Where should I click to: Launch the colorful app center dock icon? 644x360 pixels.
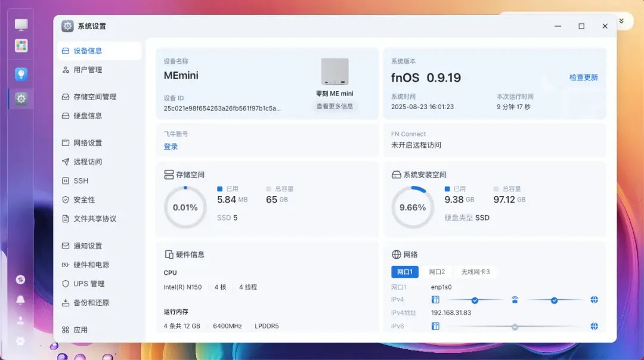(21, 46)
